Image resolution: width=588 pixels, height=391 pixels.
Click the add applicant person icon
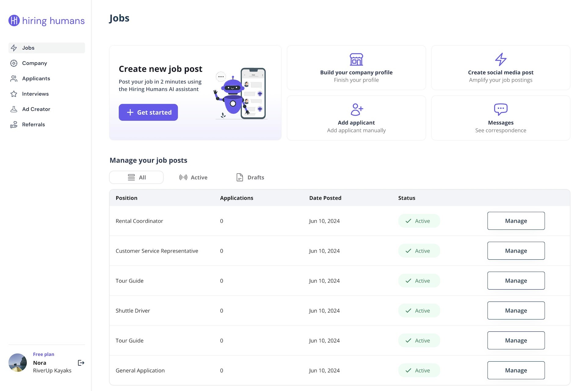click(356, 109)
